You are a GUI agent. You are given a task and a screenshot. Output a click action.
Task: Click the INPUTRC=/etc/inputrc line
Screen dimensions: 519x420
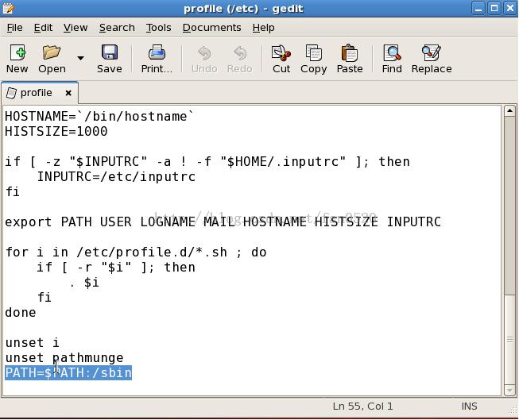(116, 176)
